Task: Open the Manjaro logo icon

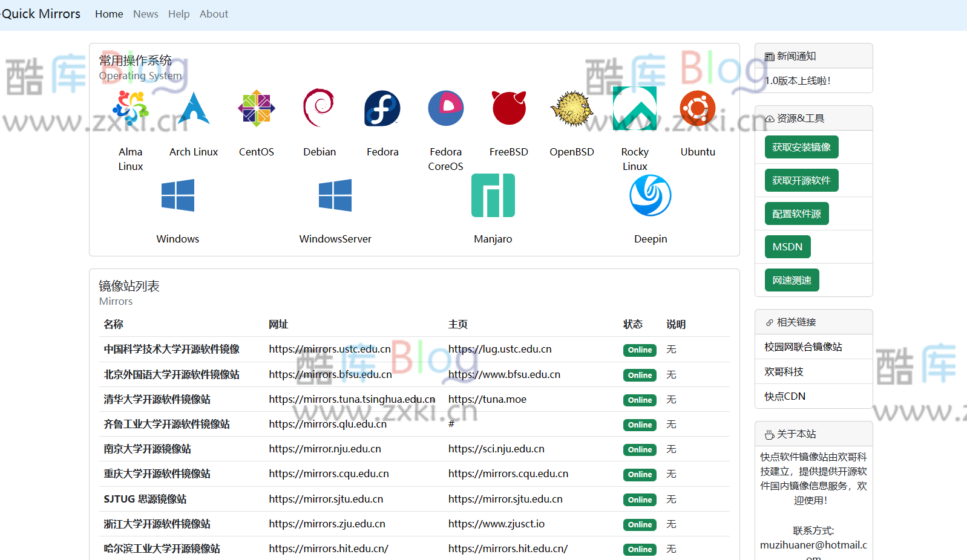Action: click(x=493, y=195)
